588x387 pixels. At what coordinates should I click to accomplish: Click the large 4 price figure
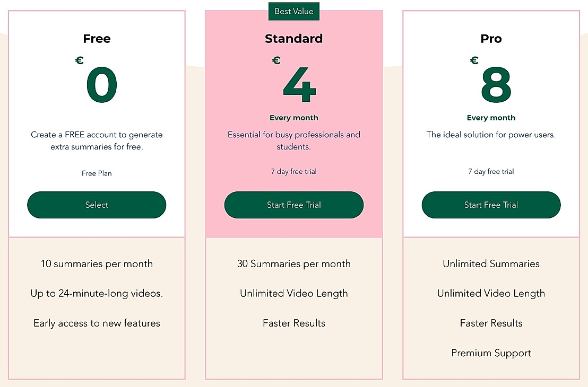tap(299, 85)
